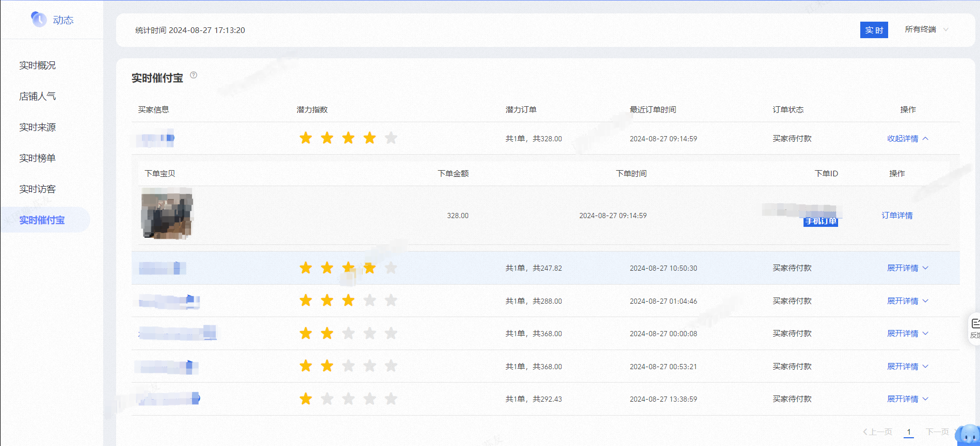
Task: Go to next page with 下一页
Action: click(938, 432)
